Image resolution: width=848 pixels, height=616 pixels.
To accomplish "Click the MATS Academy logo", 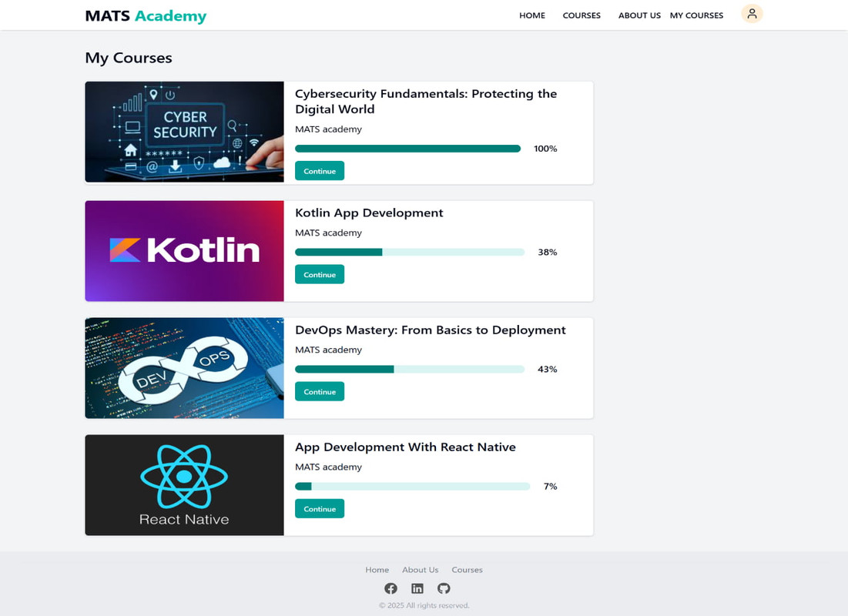I will pos(146,15).
